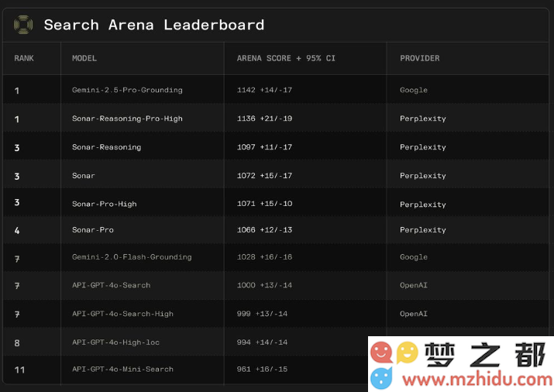
Task: Click the score 1142 +14/-17
Action: (x=264, y=90)
